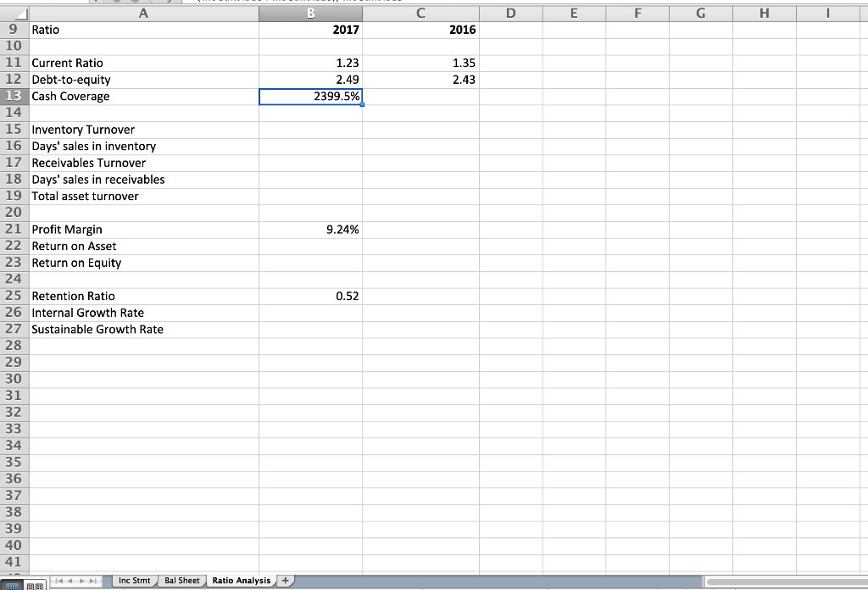The height and width of the screenshot is (590, 868).
Task: Click the 'Sustainable Growth Rate' label cell
Action: click(x=144, y=329)
